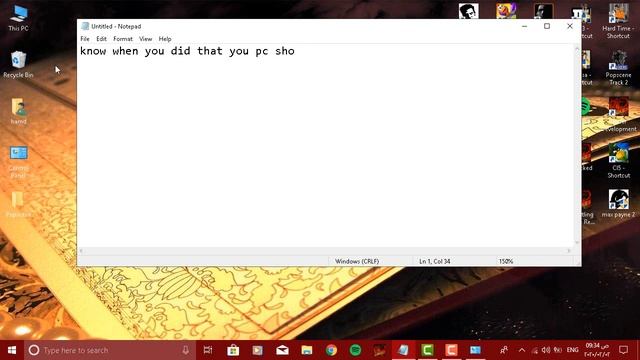Screen dimensions: 640x360
Task: Select the Recycle Bin desktop icon
Action: [18, 64]
